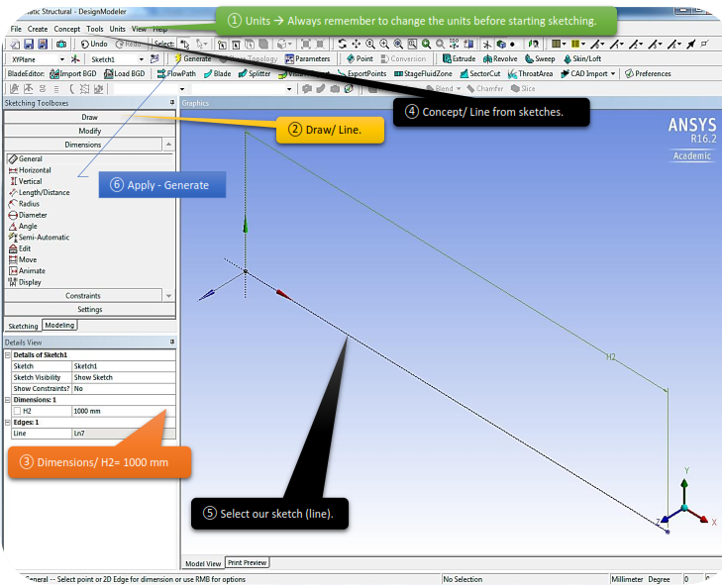722x588 pixels.
Task: Collapse the Details of Sketch1 group
Action: coord(8,354)
